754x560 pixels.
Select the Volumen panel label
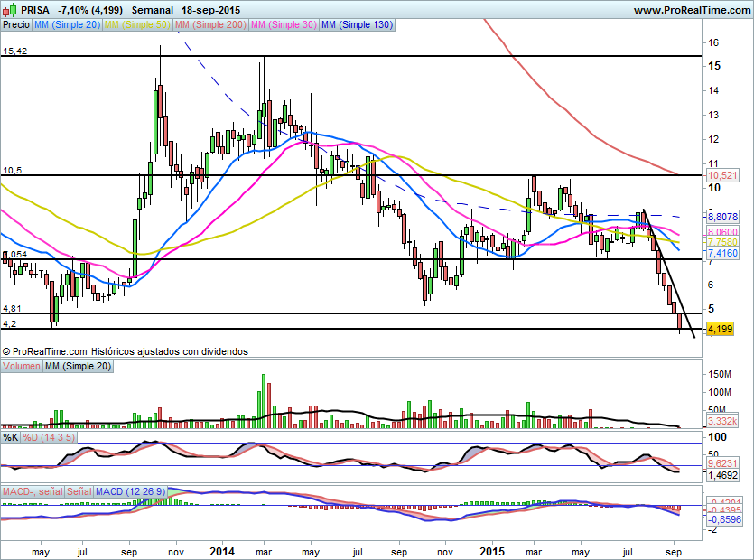click(22, 366)
